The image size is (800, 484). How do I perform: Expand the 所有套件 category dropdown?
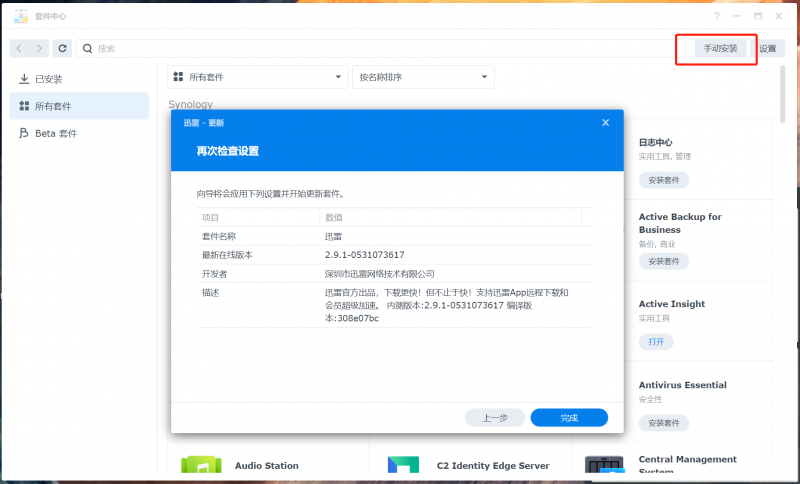click(x=258, y=77)
